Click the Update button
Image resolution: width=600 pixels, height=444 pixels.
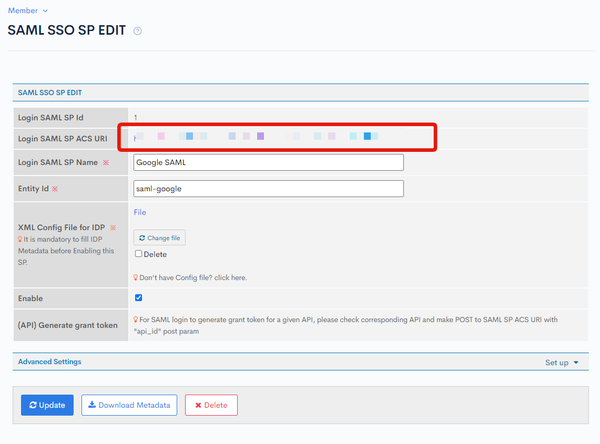(x=47, y=405)
